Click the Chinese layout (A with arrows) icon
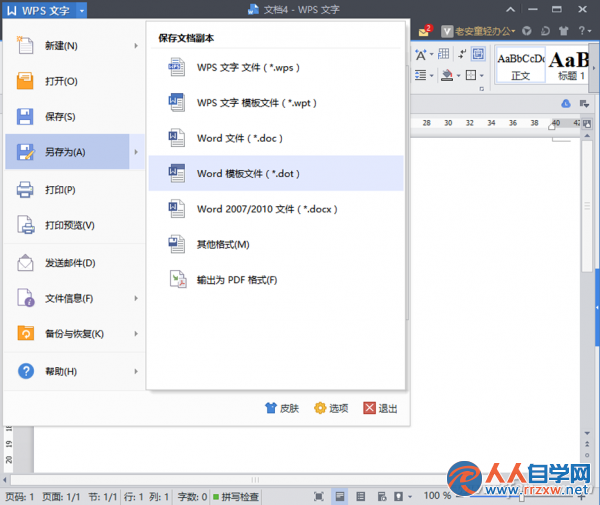 (421, 55)
